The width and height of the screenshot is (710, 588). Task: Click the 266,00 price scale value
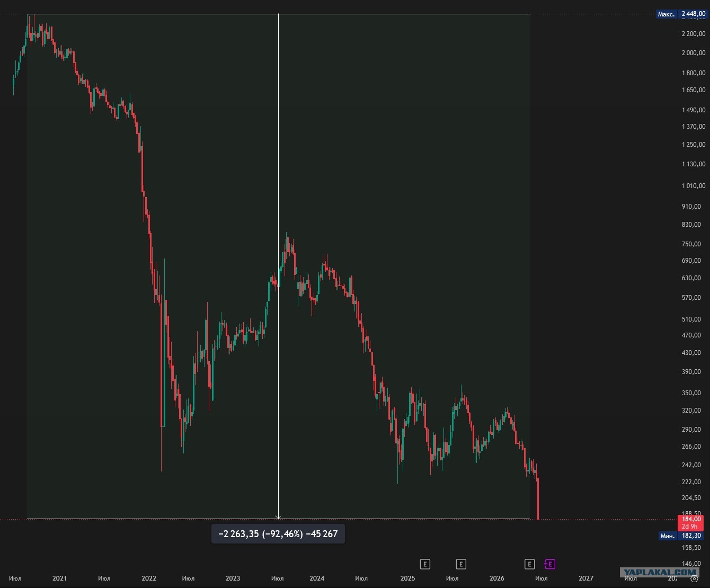pyautogui.click(x=691, y=447)
